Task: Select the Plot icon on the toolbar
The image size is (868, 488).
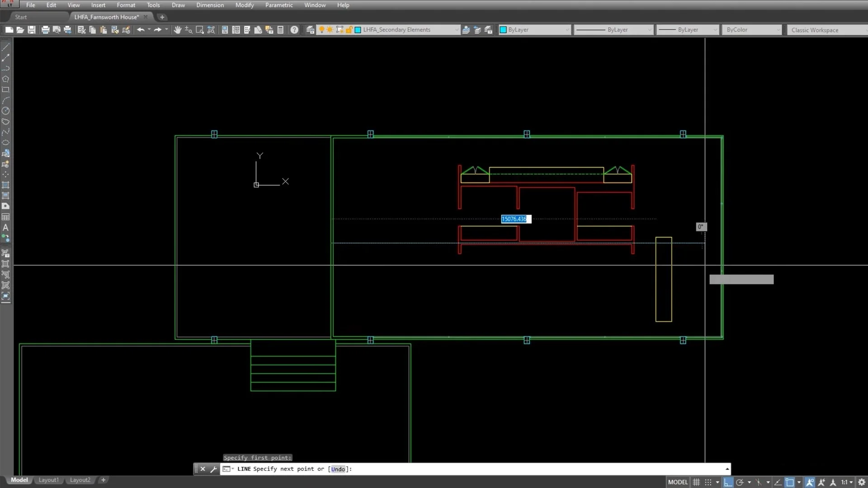Action: [x=45, y=30]
